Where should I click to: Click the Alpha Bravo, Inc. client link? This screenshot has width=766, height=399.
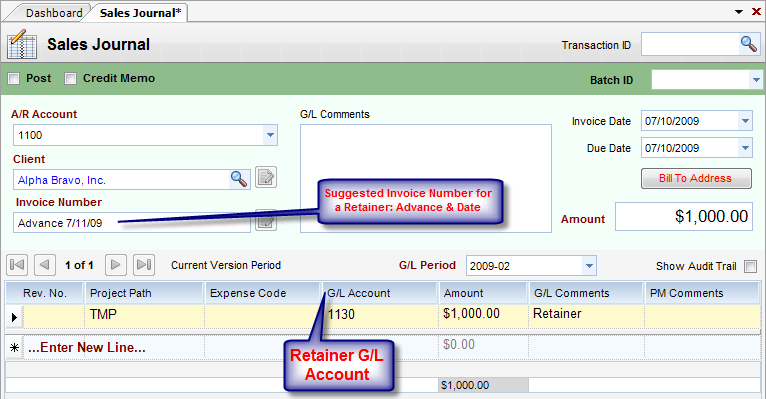coord(62,180)
